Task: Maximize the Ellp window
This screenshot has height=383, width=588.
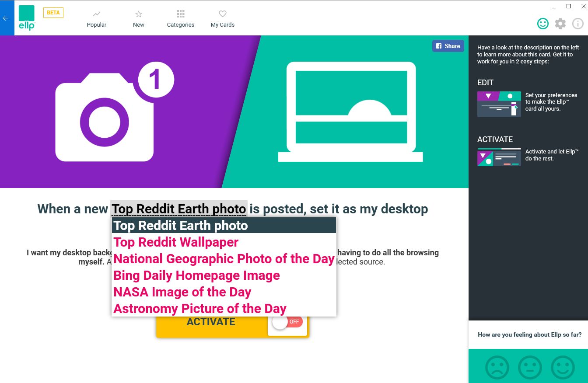Action: [x=569, y=6]
